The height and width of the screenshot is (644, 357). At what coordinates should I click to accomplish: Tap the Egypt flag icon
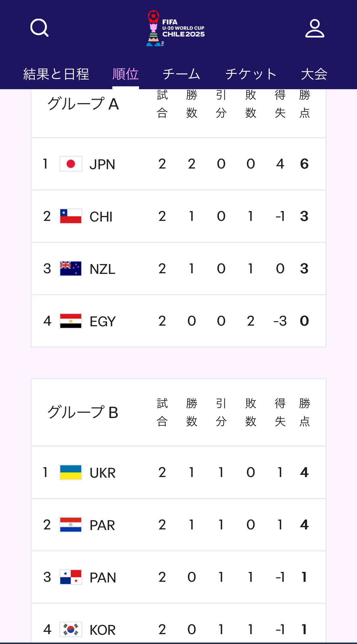(x=71, y=321)
